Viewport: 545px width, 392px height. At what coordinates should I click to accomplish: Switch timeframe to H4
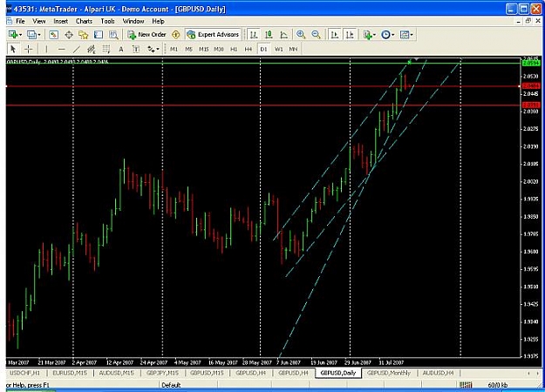click(x=249, y=49)
